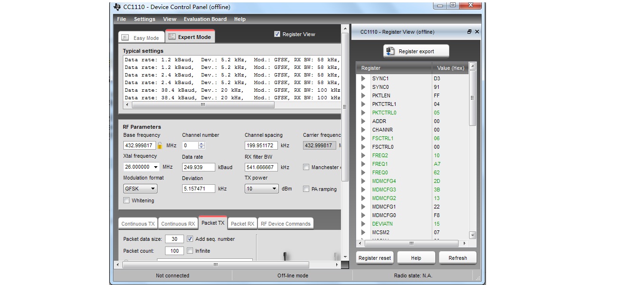The height and width of the screenshot is (285, 644).
Task: Undock the Register View panel
Action: 469,32
